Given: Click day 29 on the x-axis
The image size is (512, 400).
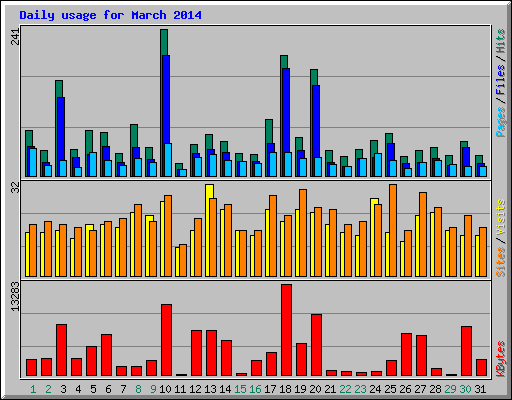Looking at the screenshot, I should [x=450, y=389].
